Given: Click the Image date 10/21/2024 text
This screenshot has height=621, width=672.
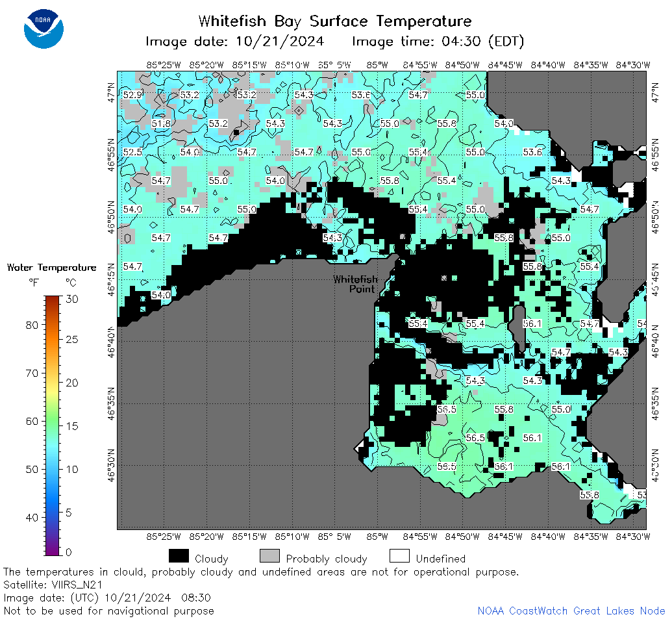Looking at the screenshot, I should coord(235,42).
